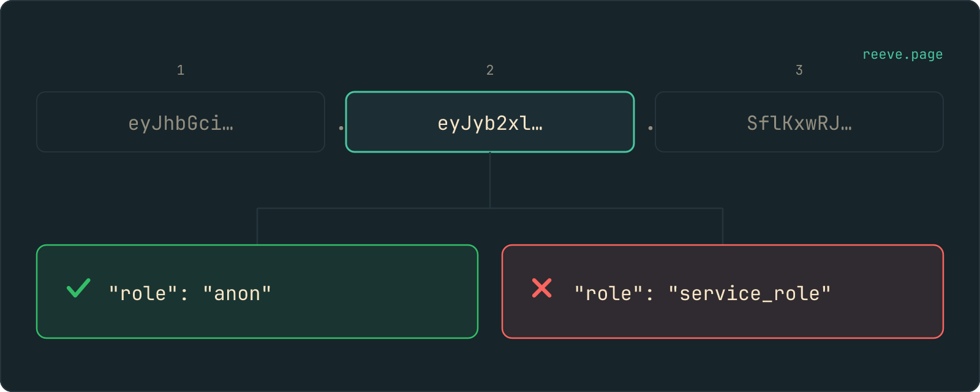The image size is (980, 392).
Task: Click the "service_role" value string
Action: (x=750, y=293)
